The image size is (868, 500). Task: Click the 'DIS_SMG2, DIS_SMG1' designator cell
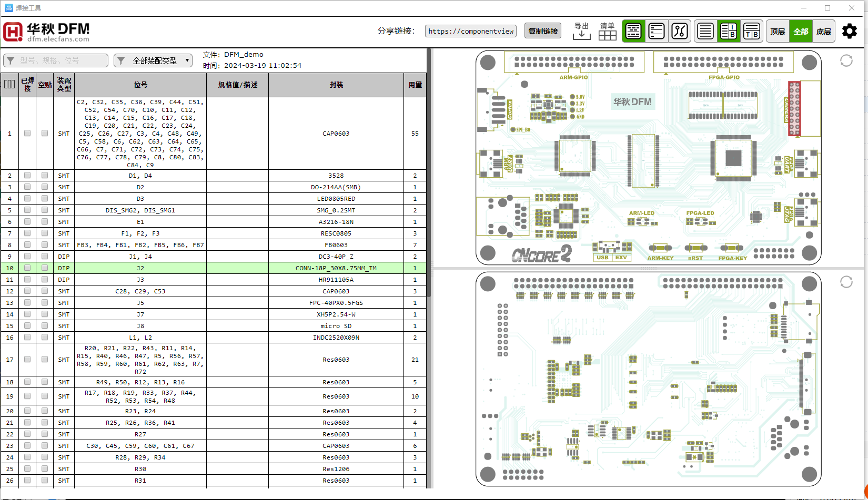click(140, 210)
